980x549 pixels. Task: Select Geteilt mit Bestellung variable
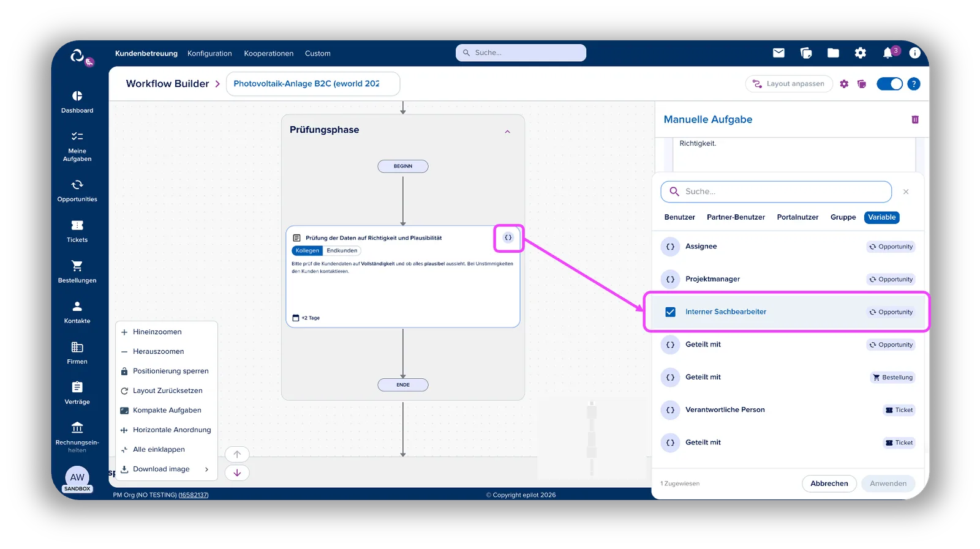coord(788,377)
